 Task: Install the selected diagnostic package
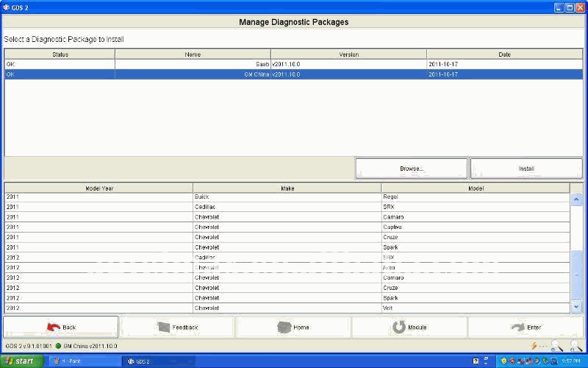pyautogui.click(x=526, y=169)
